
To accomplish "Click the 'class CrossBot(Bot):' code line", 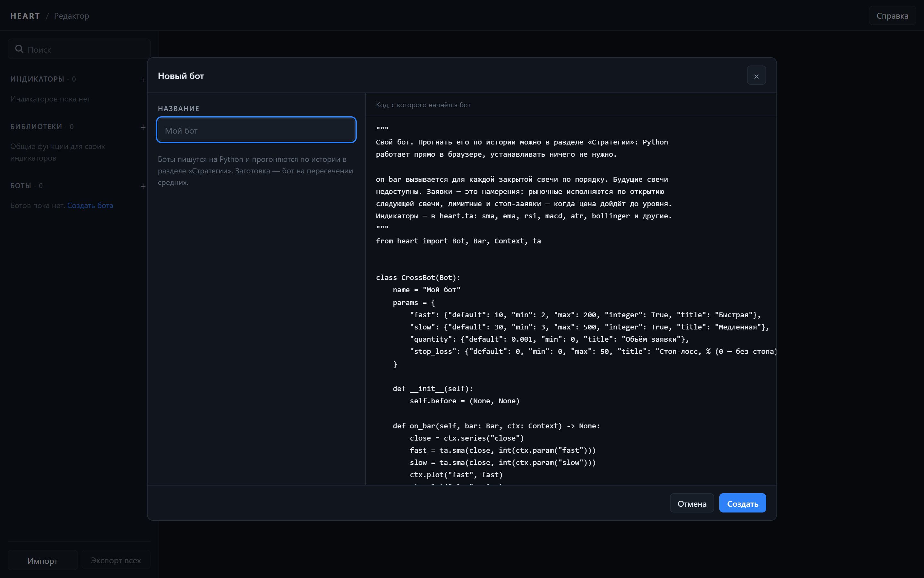I will (418, 277).
